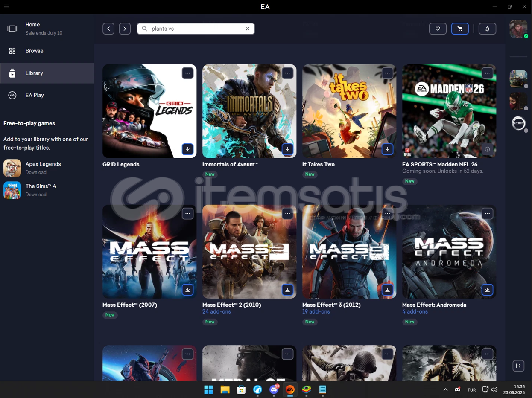Expand the friends panel with arrow button

(x=518, y=366)
